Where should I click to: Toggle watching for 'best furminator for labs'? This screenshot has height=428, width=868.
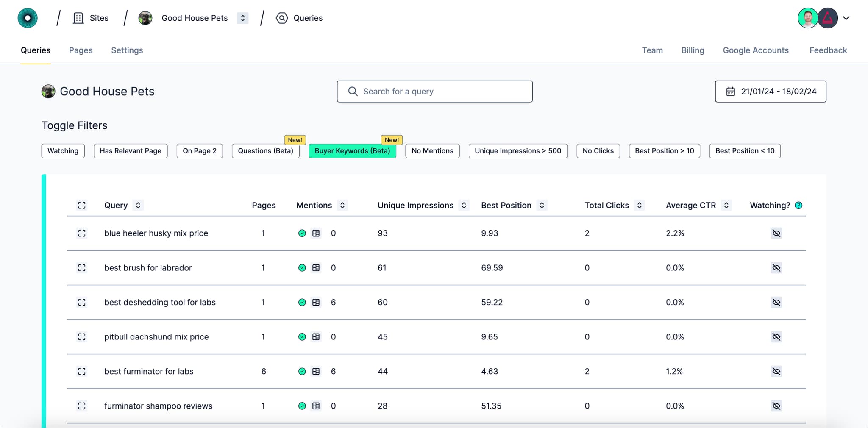776,371
